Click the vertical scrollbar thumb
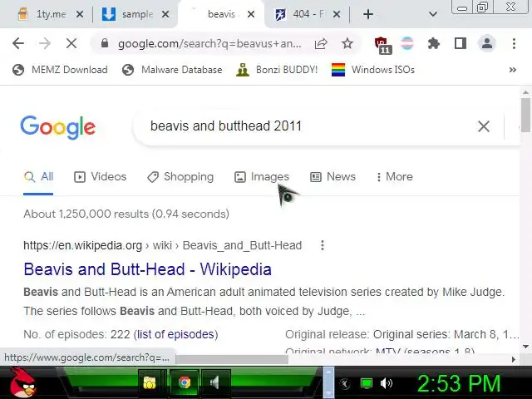Viewport: 532px width, 399px height. (x=525, y=116)
